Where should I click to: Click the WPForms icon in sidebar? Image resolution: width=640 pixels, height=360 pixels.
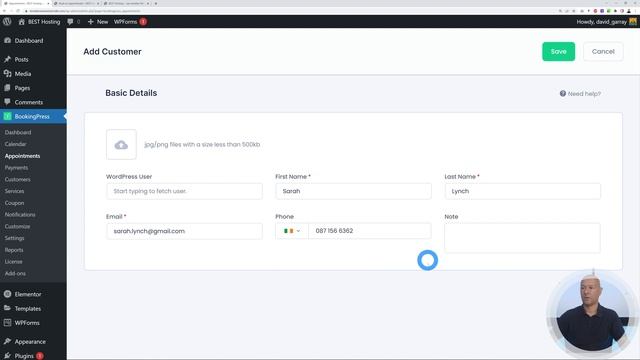click(7, 322)
